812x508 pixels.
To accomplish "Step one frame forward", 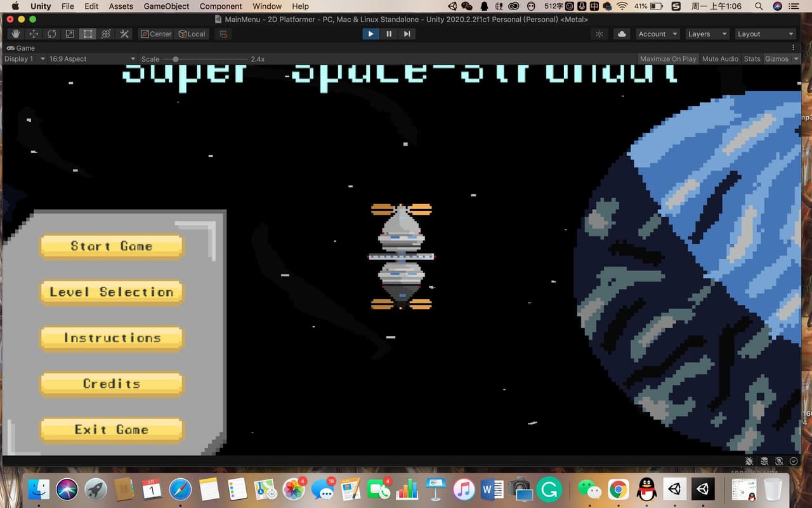I will [x=407, y=34].
